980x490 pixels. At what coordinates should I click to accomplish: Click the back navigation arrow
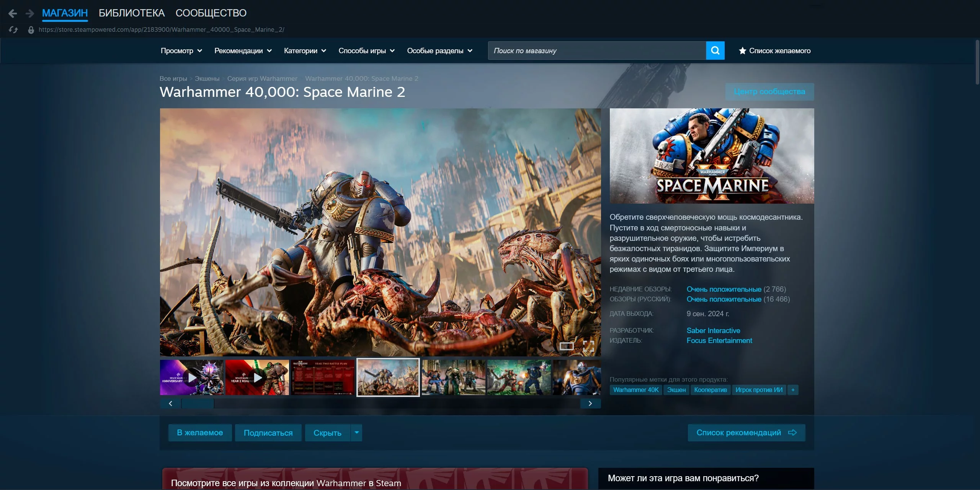pos(13,14)
